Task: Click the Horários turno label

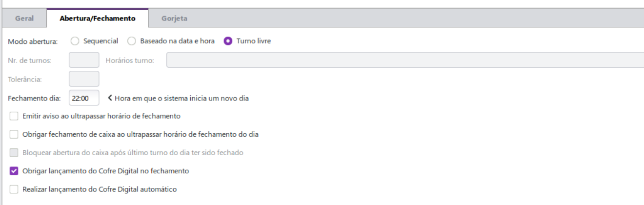Action: (130, 61)
